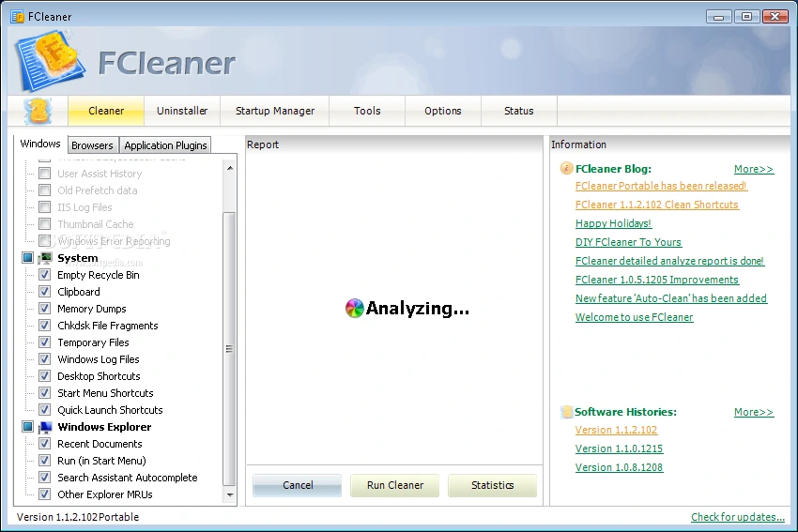Click the FCleaner Blog info icon
This screenshot has height=532, width=798.
coord(566,168)
